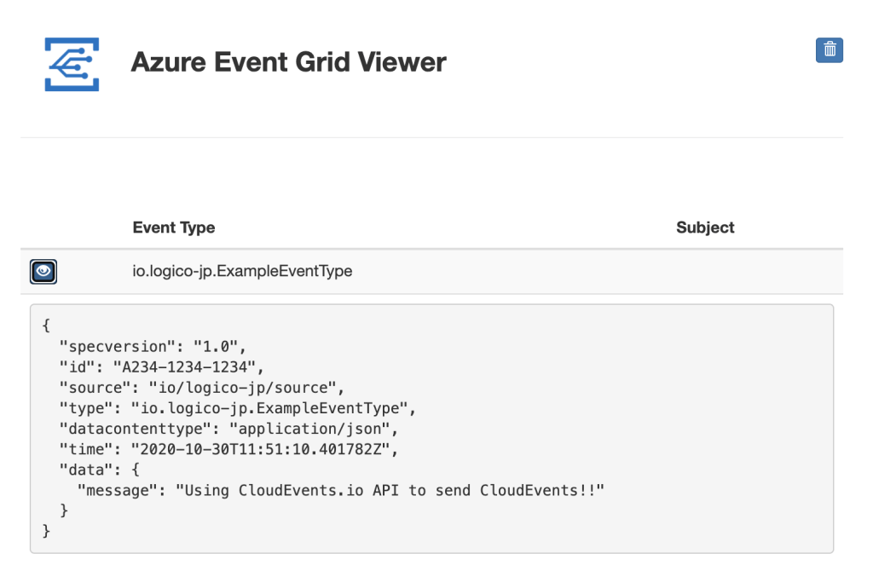
Task: Click the Azure Event Grid logo icon
Action: click(72, 64)
